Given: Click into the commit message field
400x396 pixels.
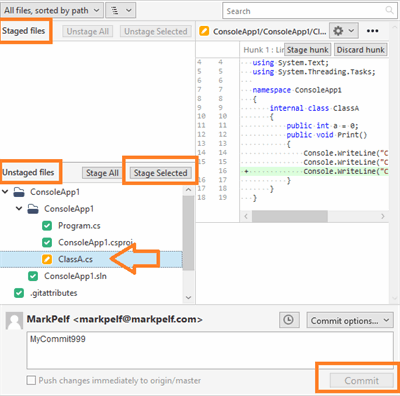Looking at the screenshot, I should [x=210, y=350].
